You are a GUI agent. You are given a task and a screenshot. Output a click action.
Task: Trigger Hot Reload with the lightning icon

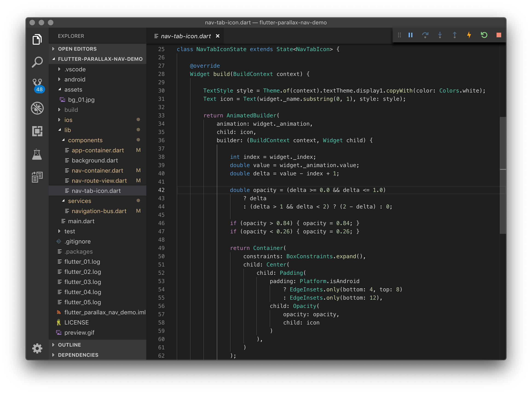coord(469,35)
